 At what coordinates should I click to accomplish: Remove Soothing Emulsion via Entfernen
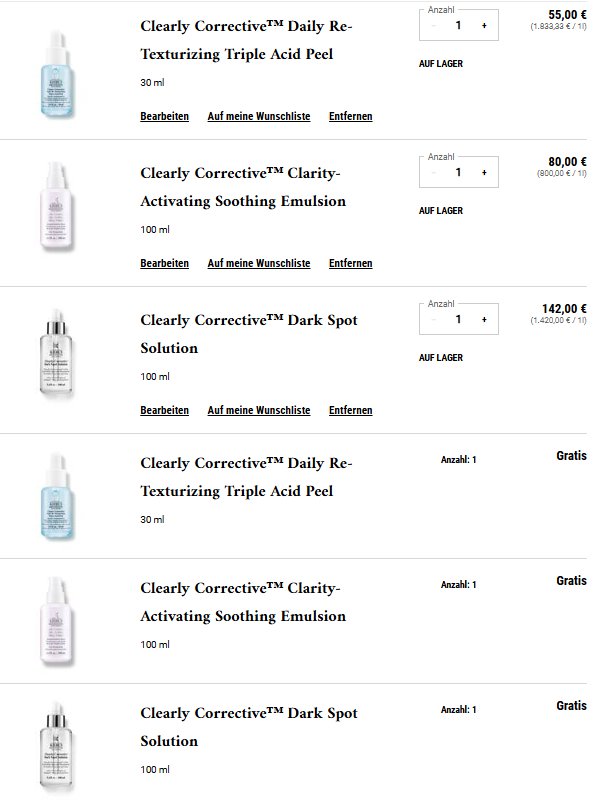(350, 264)
